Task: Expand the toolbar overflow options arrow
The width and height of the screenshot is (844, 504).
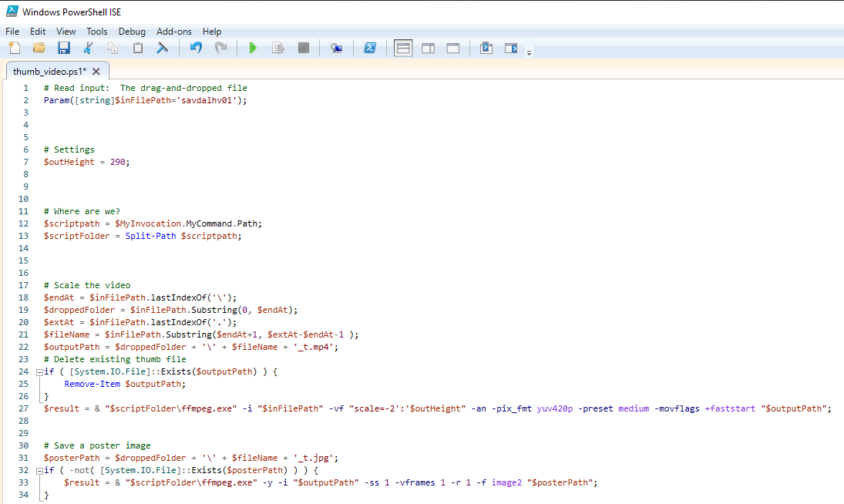Action: (x=529, y=52)
